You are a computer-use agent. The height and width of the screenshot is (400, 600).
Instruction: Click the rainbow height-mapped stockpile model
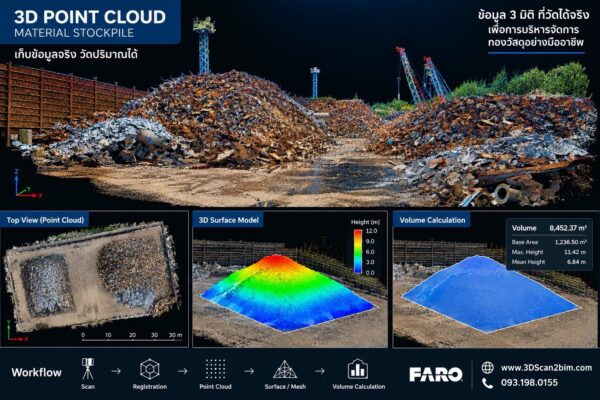(288, 293)
